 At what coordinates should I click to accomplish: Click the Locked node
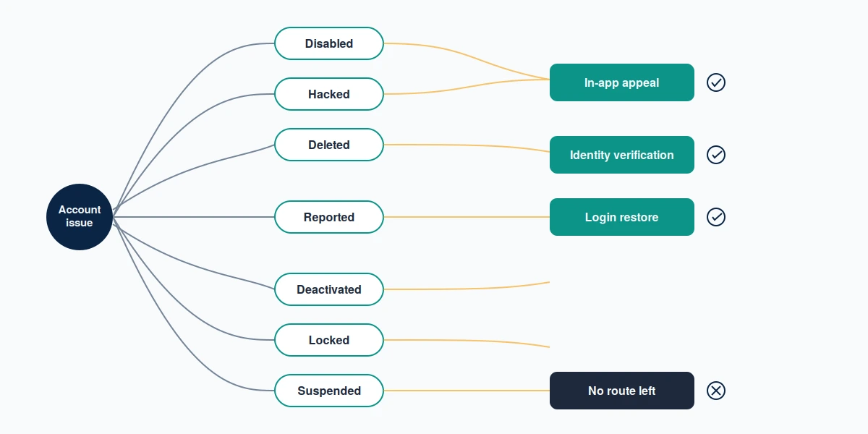[x=329, y=340]
